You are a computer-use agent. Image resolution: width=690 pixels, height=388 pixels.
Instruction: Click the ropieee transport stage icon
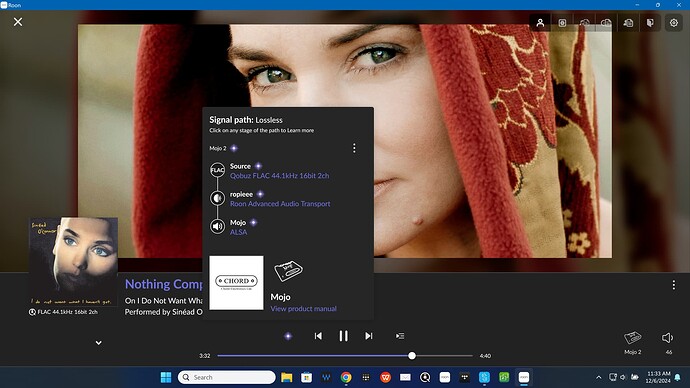pyautogui.click(x=217, y=198)
